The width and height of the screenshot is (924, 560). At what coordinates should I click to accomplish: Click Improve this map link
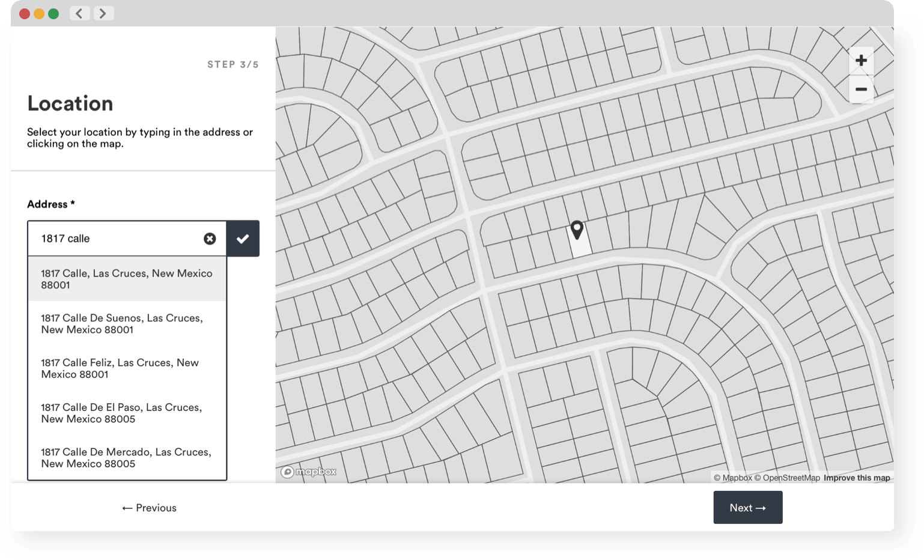click(857, 478)
